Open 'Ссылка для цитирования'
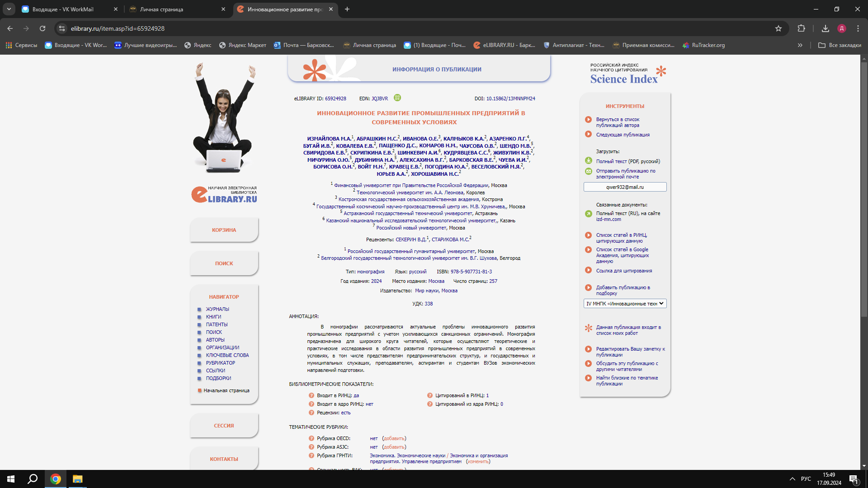The width and height of the screenshot is (868, 488). [x=624, y=271]
